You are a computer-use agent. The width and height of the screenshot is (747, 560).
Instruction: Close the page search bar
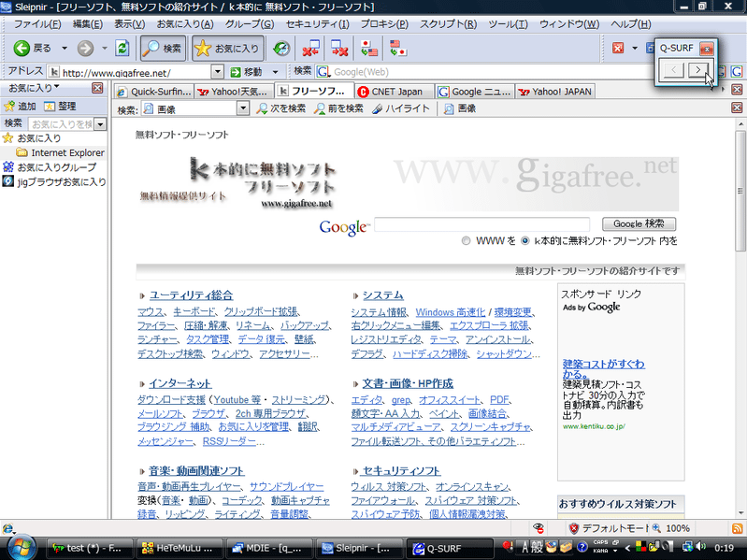pos(737,108)
